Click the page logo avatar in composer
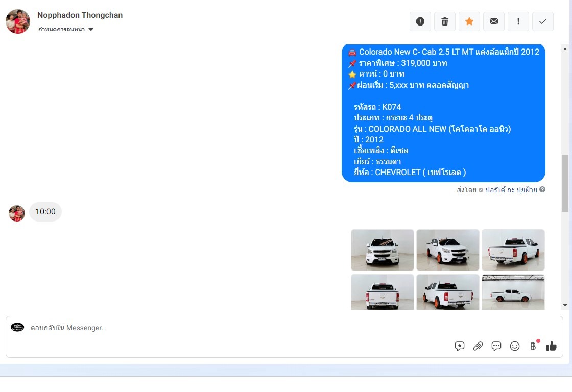 (x=17, y=327)
